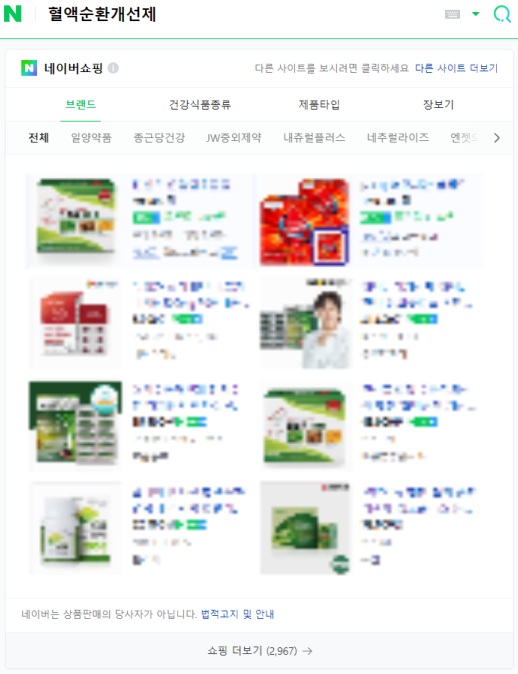Open the on-screen keyboard icon

[x=452, y=14]
